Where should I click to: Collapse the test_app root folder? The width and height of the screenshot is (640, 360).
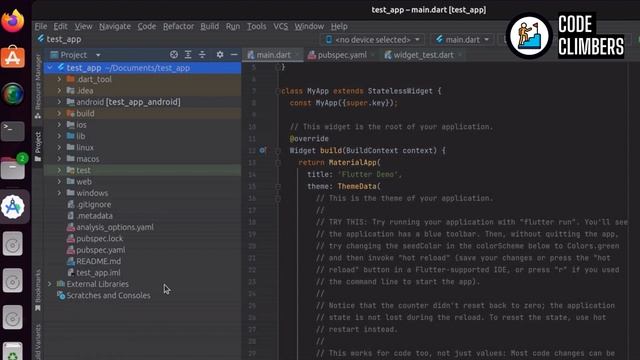point(50,68)
